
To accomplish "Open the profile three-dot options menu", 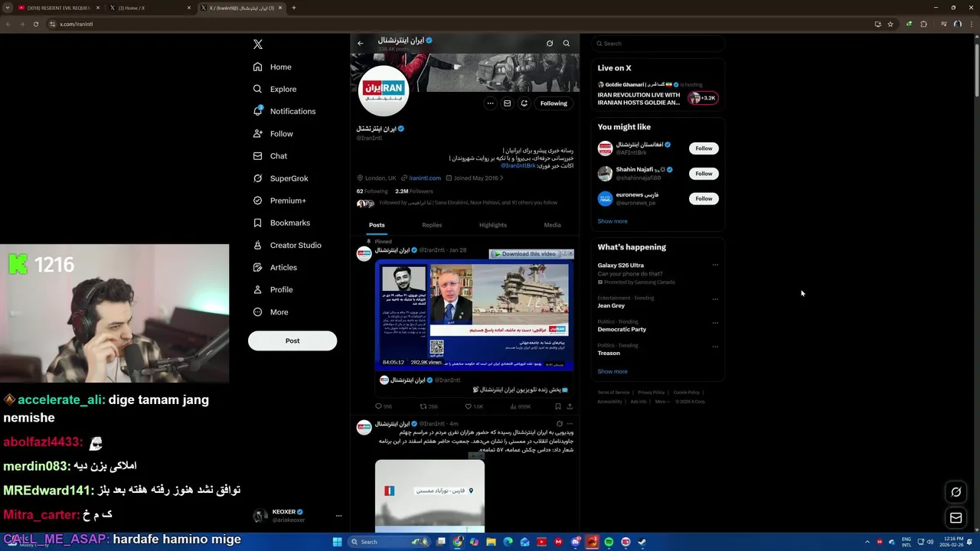I will point(490,103).
